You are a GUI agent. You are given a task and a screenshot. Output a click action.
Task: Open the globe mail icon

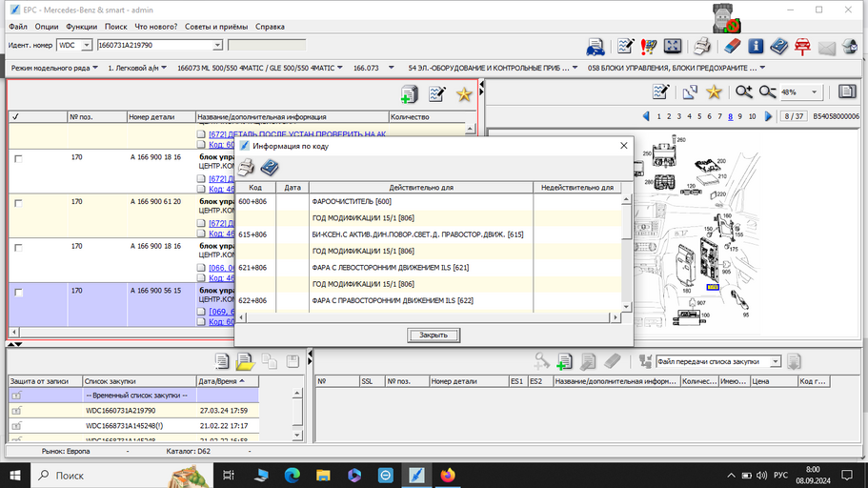[x=850, y=47]
